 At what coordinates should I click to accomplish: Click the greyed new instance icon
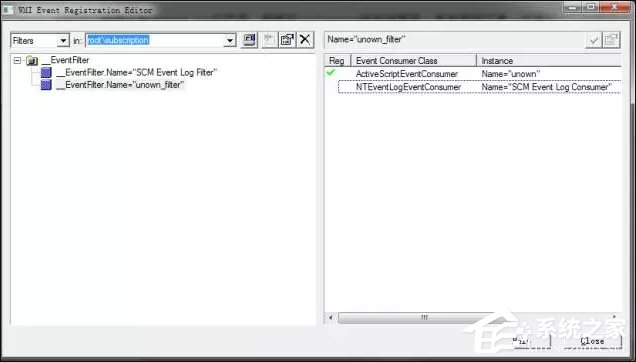269,40
